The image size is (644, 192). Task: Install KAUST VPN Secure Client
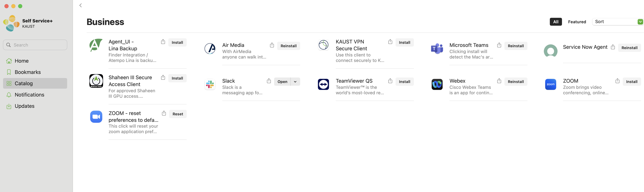coord(404,42)
